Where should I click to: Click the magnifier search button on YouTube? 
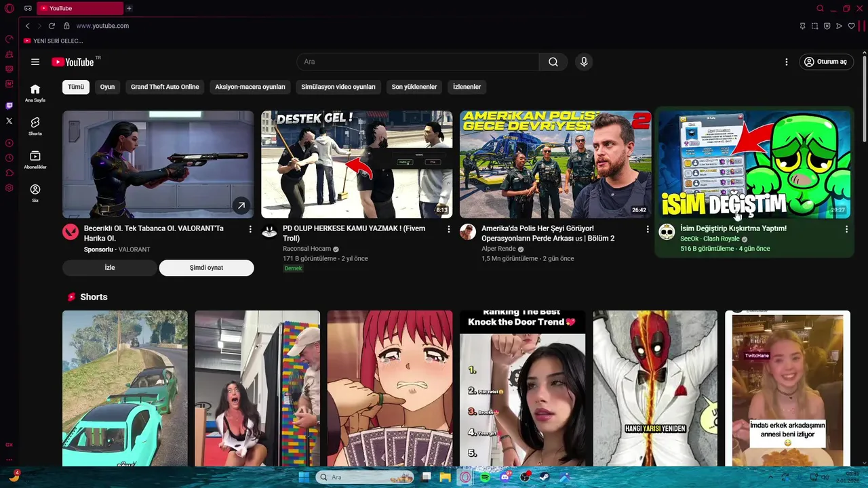(553, 62)
